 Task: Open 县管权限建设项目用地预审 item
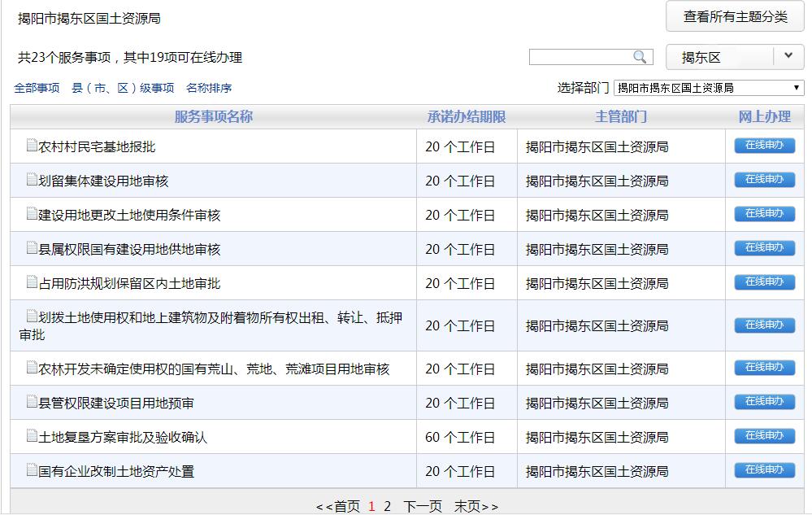pyautogui.click(x=116, y=404)
